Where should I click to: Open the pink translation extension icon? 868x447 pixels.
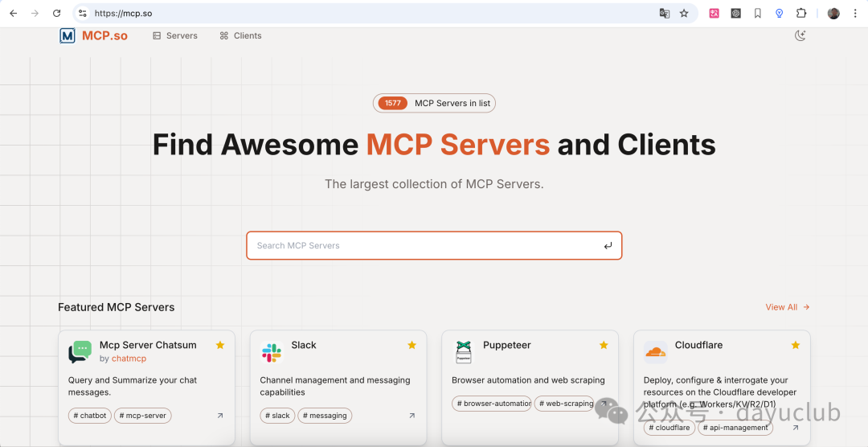714,14
